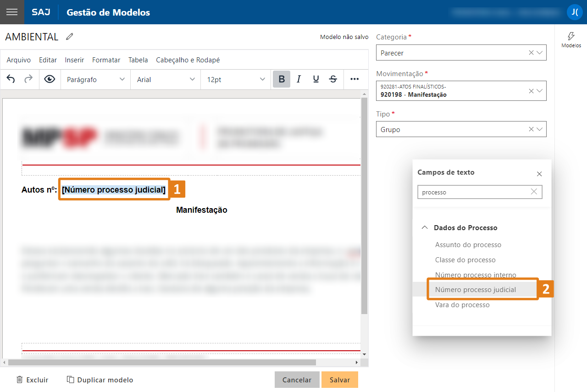Click the redo arrow icon
587x392 pixels.
28,79
